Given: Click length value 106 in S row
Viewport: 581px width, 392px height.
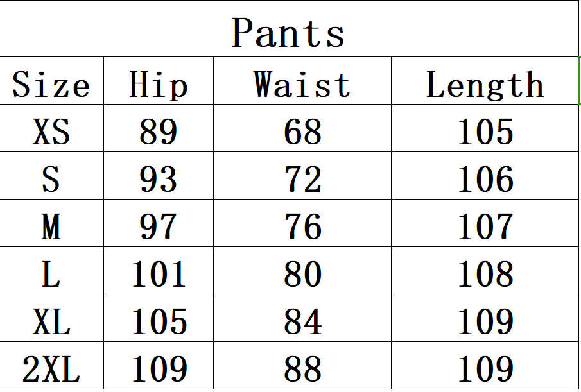Looking at the screenshot, I should pos(485,179).
